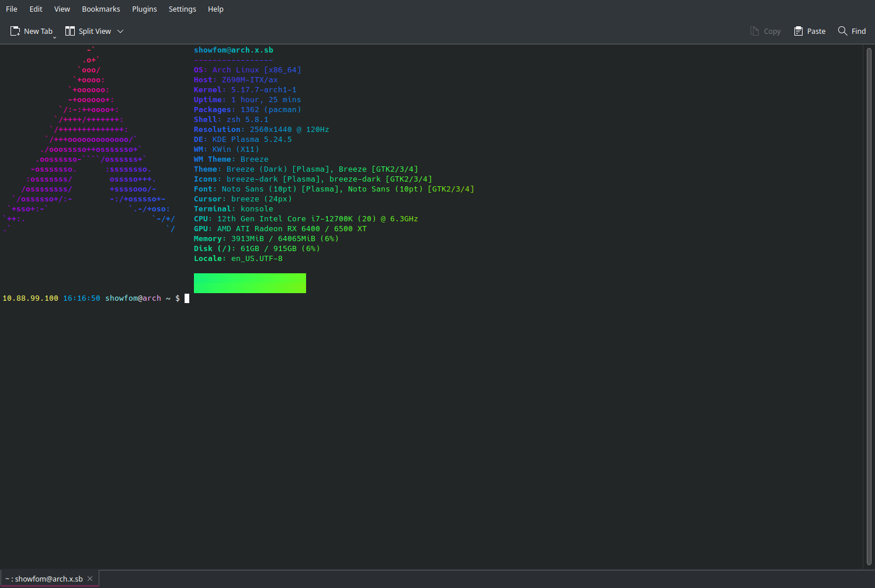
Task: Click the Split View icon
Action: coord(70,31)
